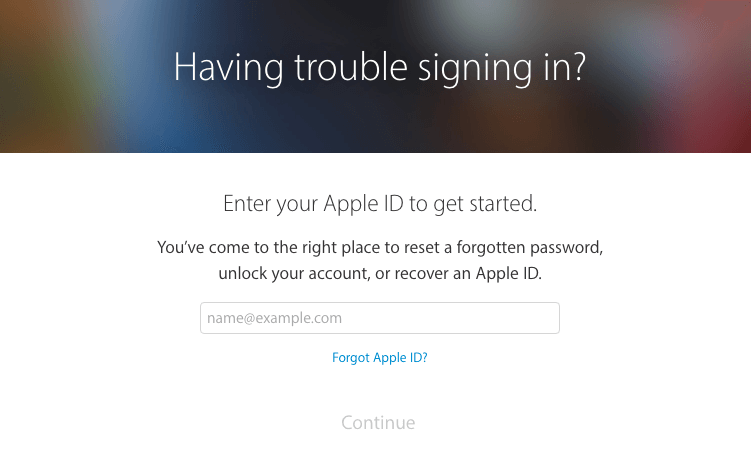Click the words 'You've come' starting the paragraph
751x466 pixels.
pos(203,248)
